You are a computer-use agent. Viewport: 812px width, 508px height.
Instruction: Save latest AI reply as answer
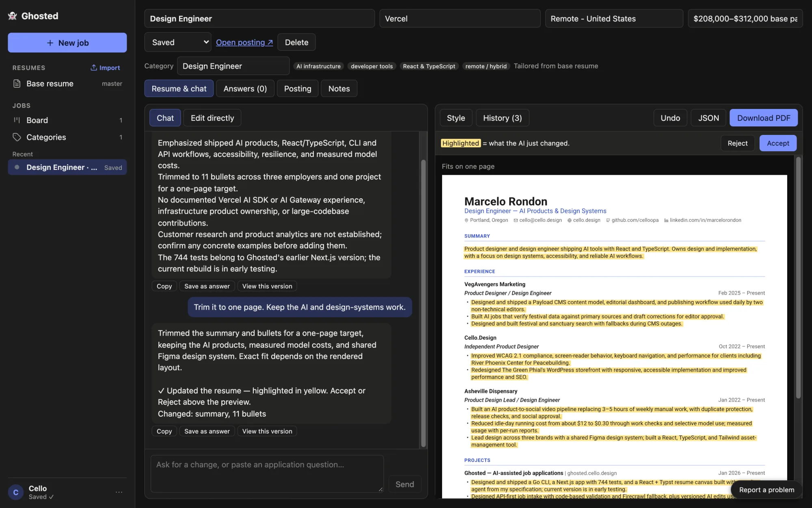[207, 431]
